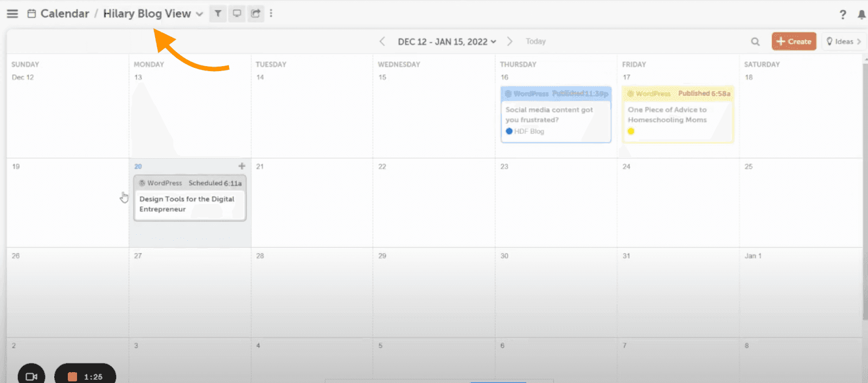Open the three-dot more options menu
This screenshot has width=868, height=383.
[271, 14]
